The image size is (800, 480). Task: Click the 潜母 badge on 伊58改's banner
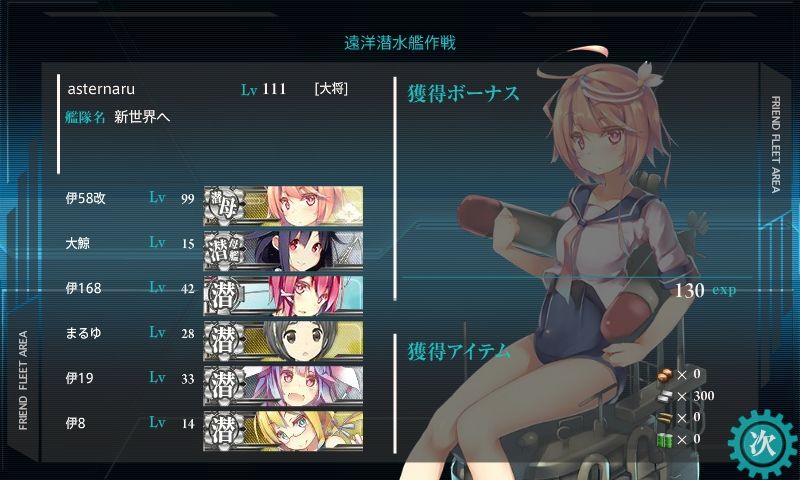[223, 206]
